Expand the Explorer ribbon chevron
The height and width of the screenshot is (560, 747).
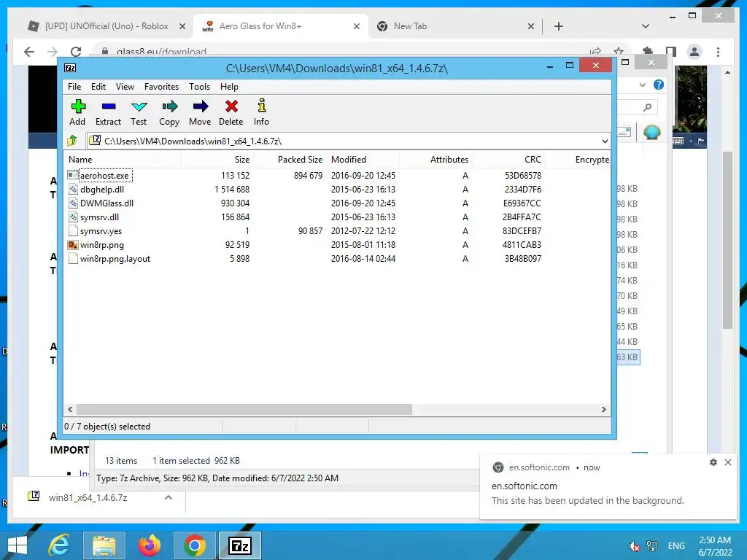tap(643, 85)
